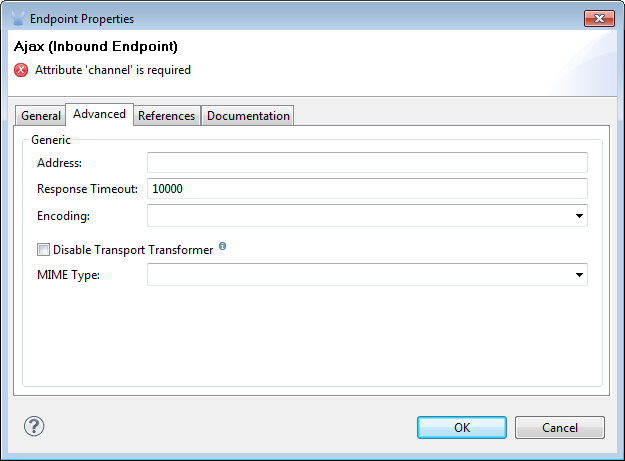Expand the Encoding dropdown

tap(579, 215)
